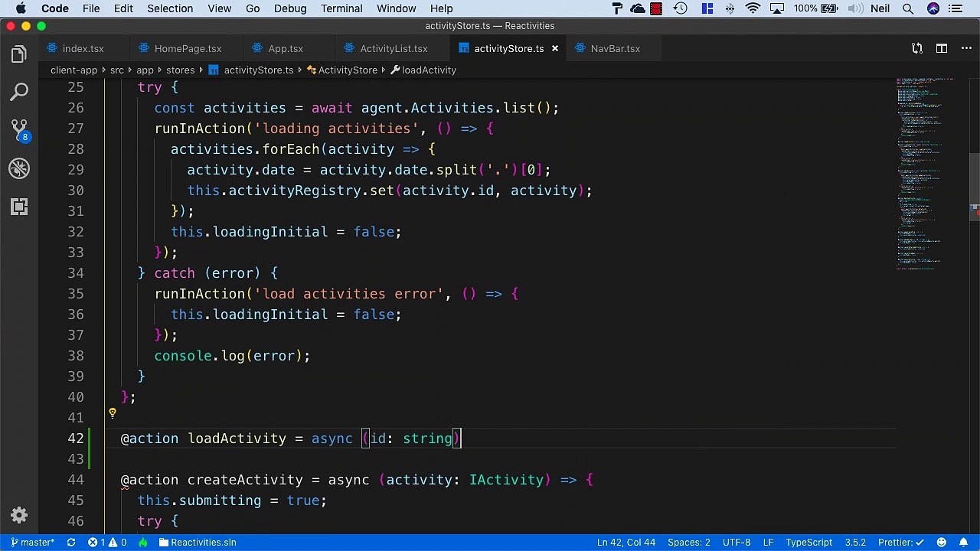Open the Manage gear menu
980x551 pixels.
(x=19, y=515)
